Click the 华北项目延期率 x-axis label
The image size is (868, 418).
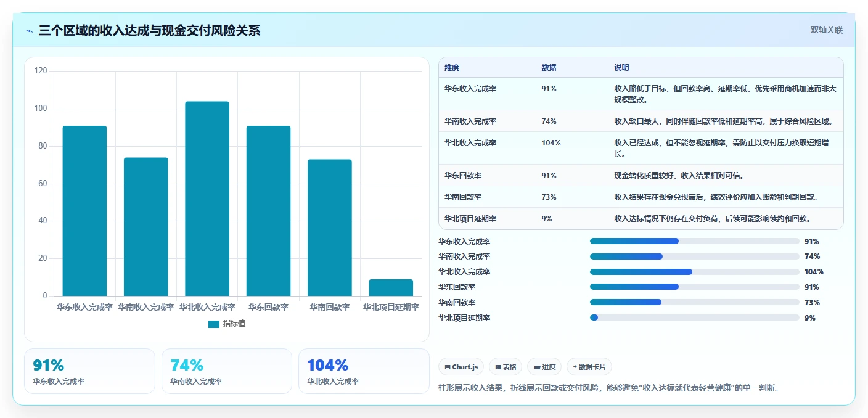pos(391,307)
